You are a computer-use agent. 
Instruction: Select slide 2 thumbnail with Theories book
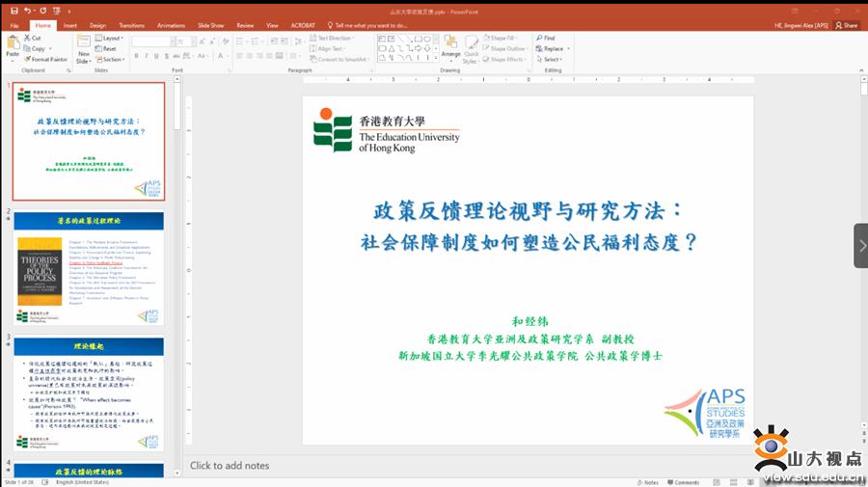pyautogui.click(x=89, y=268)
